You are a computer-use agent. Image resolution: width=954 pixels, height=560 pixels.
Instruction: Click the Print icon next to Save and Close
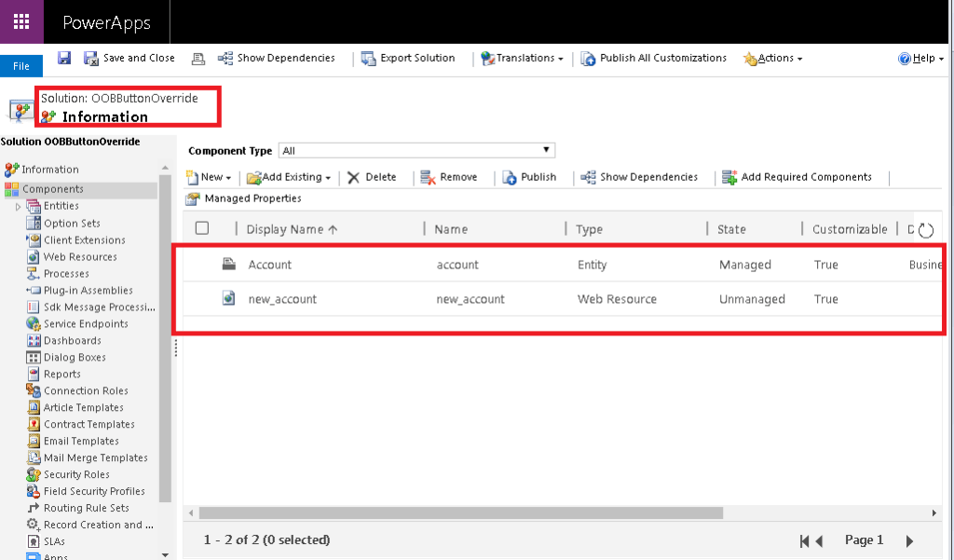click(x=197, y=58)
